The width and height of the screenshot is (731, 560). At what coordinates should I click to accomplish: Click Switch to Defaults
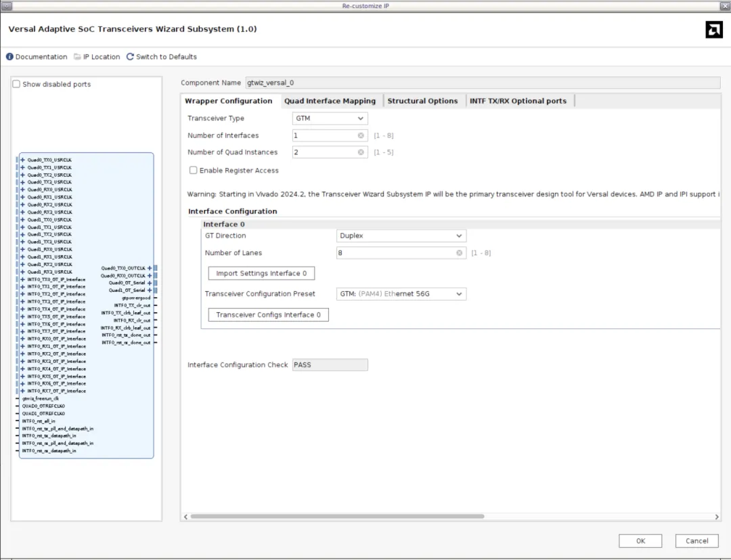click(162, 56)
